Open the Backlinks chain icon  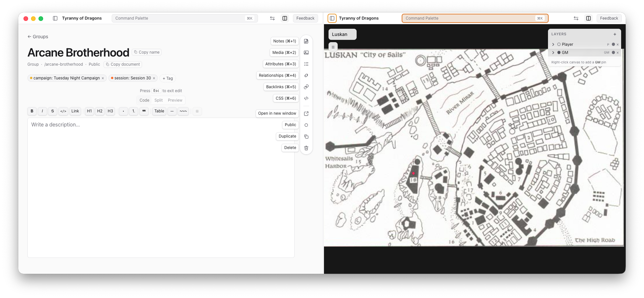306,87
